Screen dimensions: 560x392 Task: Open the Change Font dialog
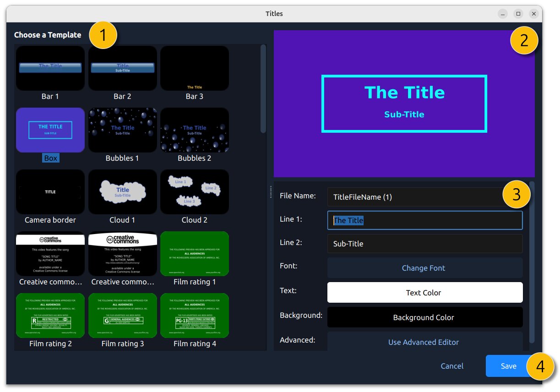pos(424,268)
